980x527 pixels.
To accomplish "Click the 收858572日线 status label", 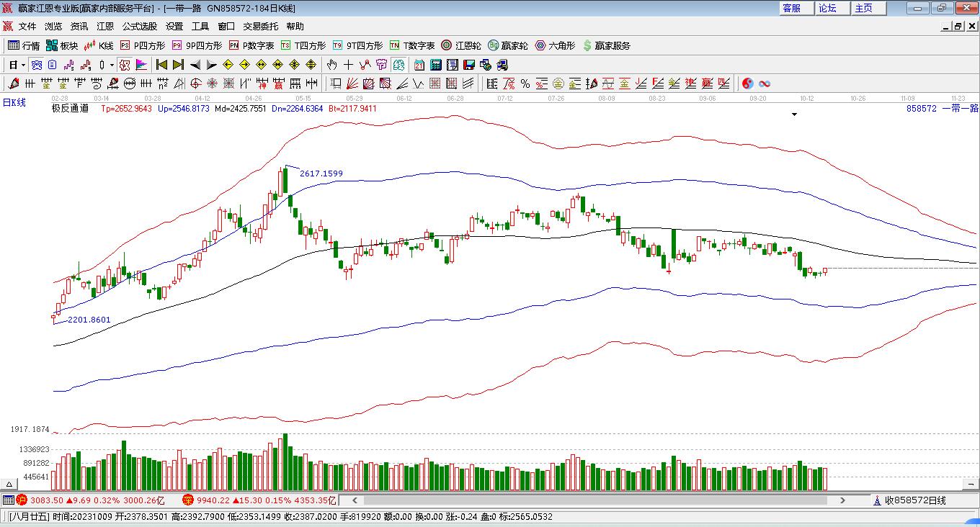I will [915, 500].
